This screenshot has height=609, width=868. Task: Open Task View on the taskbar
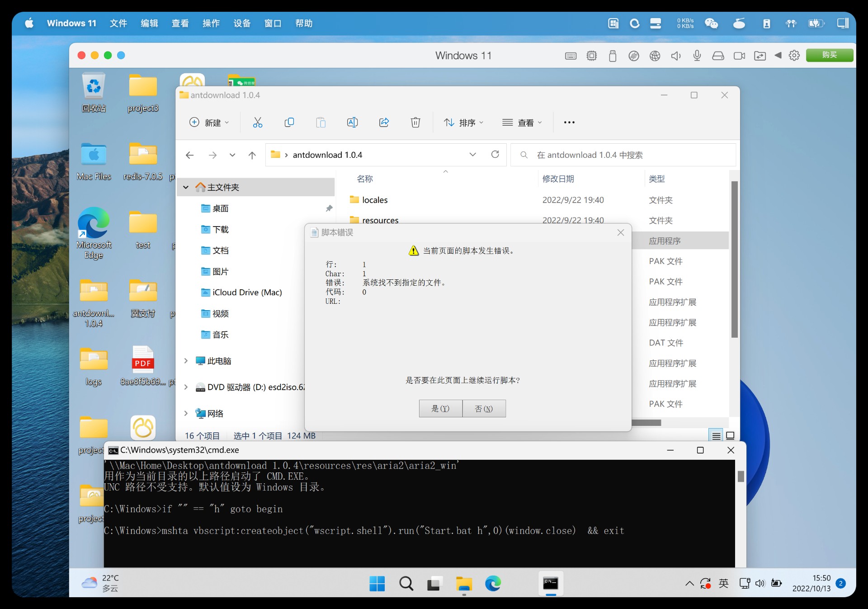point(434,584)
